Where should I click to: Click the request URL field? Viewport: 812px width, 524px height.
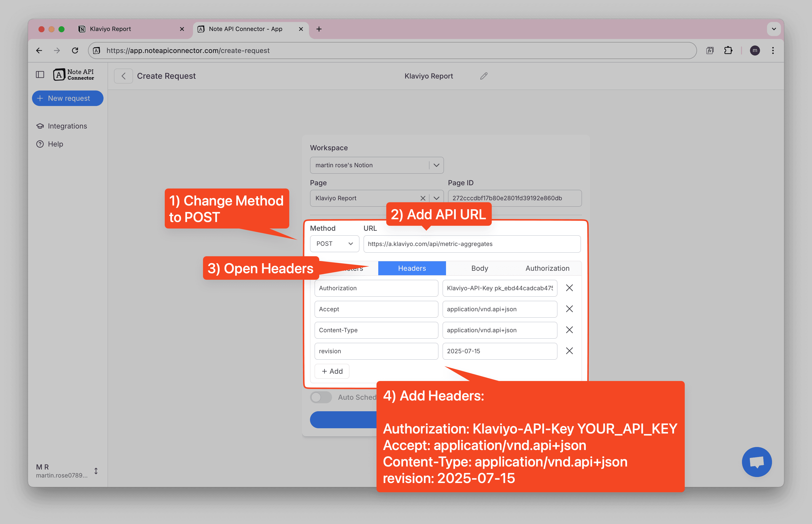click(472, 244)
